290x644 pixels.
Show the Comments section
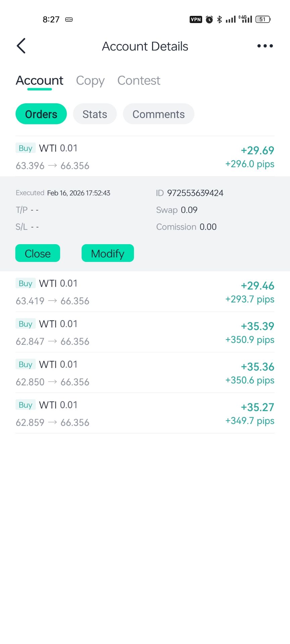tap(158, 114)
